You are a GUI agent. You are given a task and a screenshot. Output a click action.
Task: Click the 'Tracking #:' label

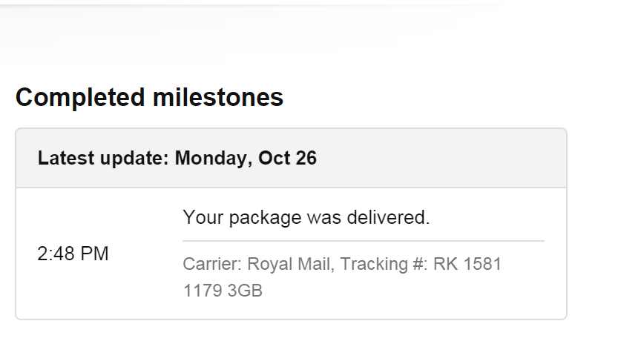(389, 265)
